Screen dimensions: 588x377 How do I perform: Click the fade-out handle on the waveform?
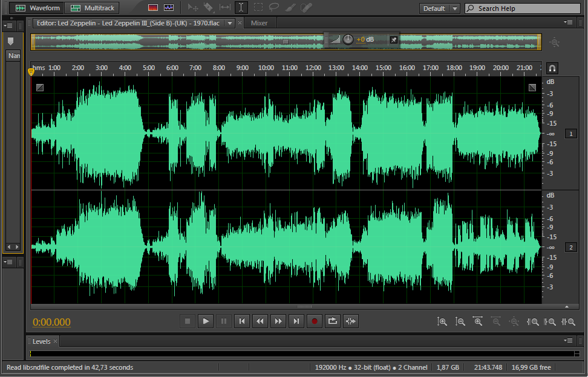tap(532, 88)
